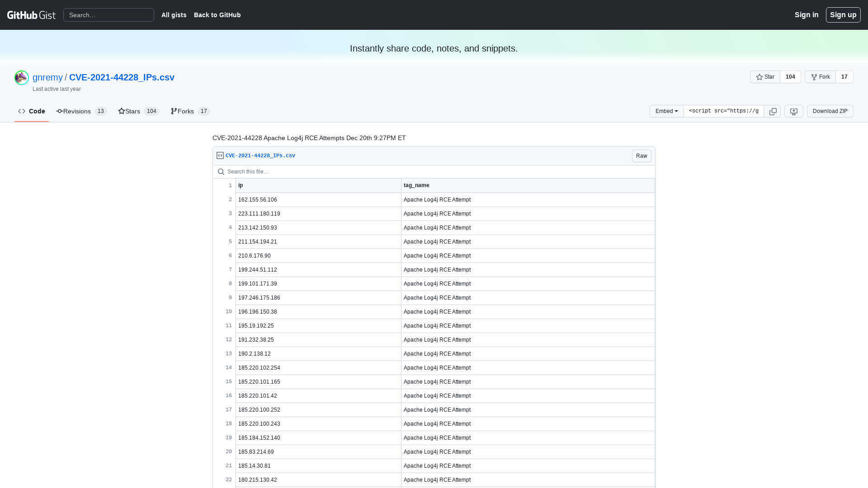Select IP cell 223.111.180.119

coord(318,214)
